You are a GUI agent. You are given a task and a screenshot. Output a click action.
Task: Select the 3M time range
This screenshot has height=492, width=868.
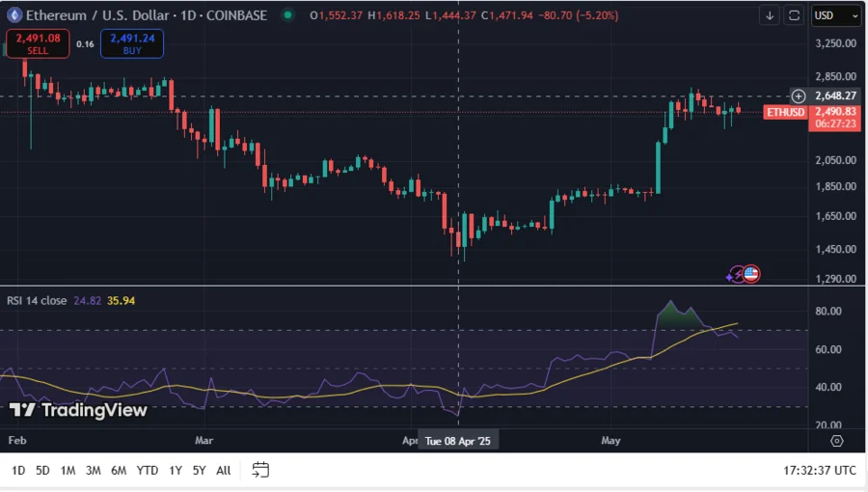[93, 471]
